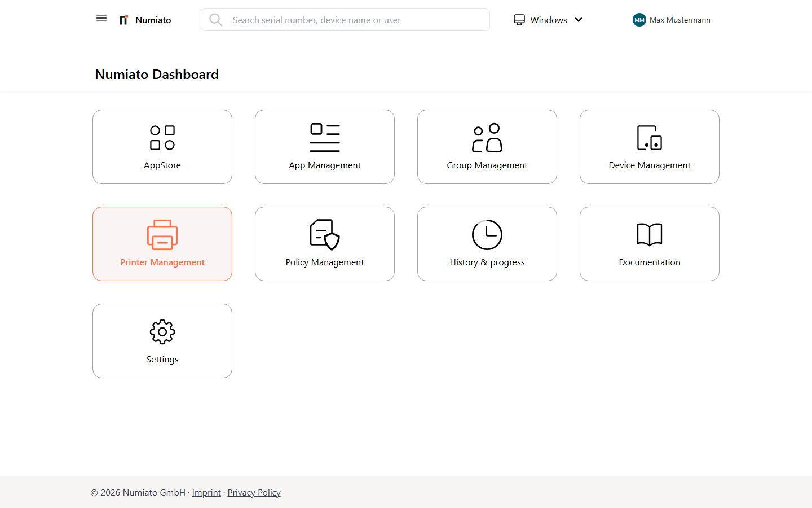Screen dimensions: 812x508
Task: Click the monitor icon next to Windows
Action: tap(519, 19)
